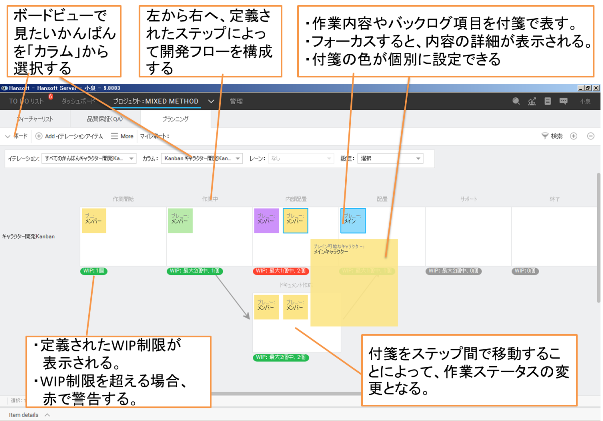Expand the board view chevron dropdown

click(7, 136)
